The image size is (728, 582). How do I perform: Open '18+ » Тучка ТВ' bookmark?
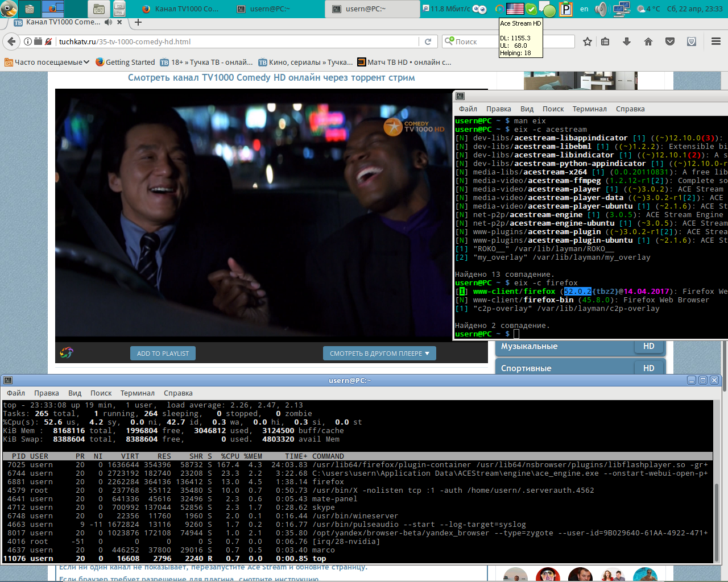pyautogui.click(x=206, y=62)
